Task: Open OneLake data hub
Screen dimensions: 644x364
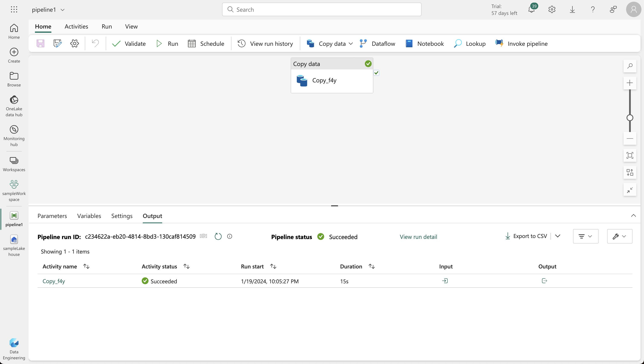Action: (x=14, y=106)
